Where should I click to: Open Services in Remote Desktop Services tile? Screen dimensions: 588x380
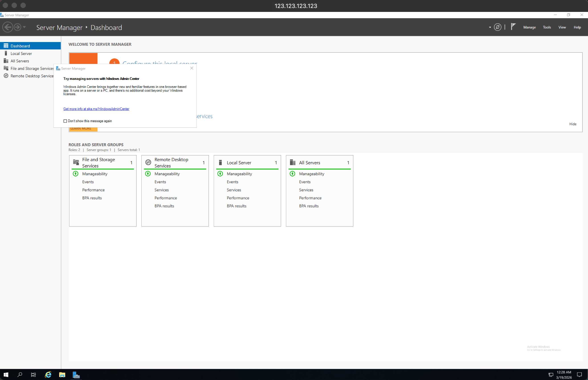point(161,190)
